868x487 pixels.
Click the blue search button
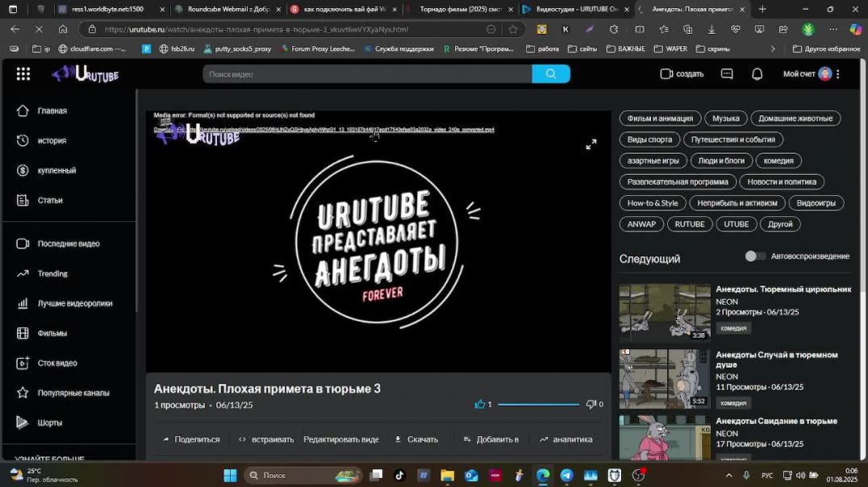click(551, 73)
